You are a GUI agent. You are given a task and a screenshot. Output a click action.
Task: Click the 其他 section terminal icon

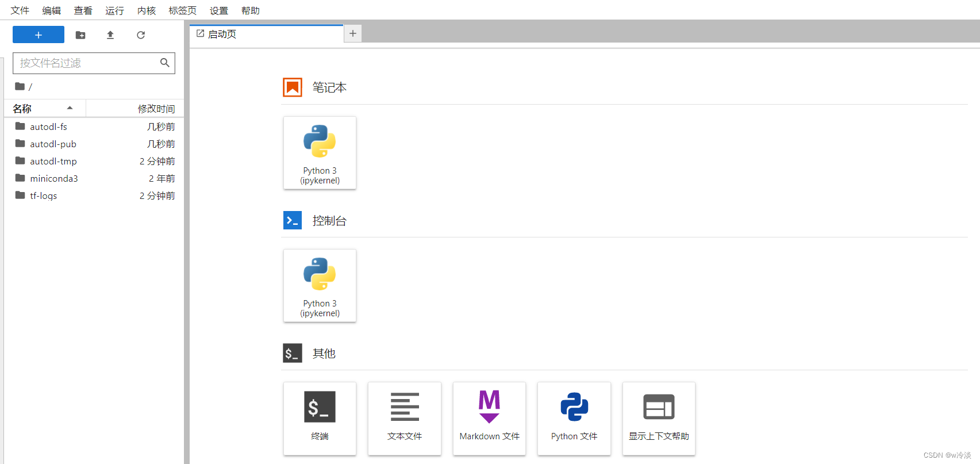[293, 353]
